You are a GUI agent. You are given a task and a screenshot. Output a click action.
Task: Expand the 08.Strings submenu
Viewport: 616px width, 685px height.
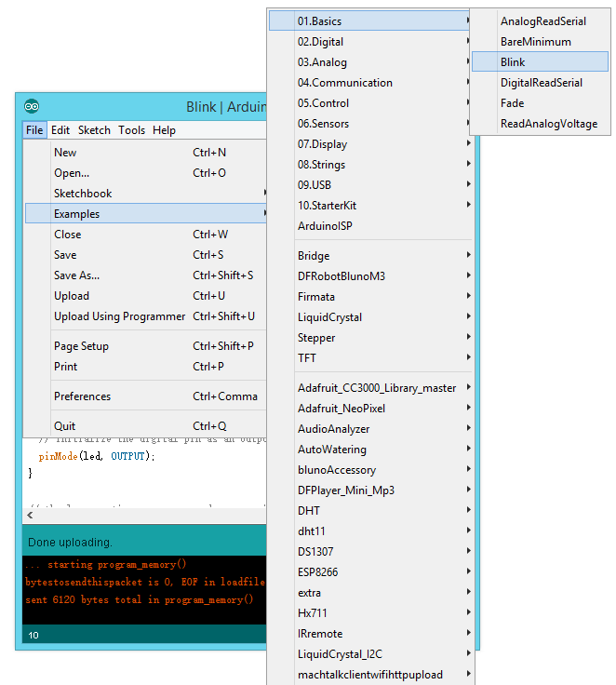pos(370,165)
